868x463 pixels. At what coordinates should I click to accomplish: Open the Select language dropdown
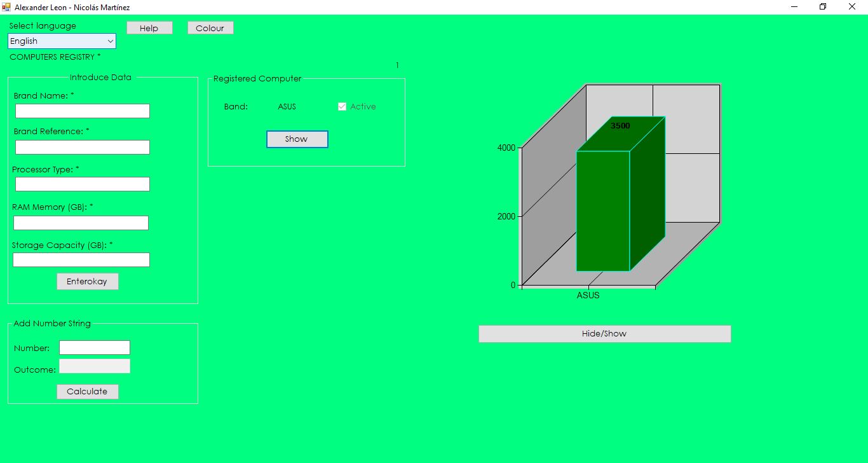coord(62,41)
